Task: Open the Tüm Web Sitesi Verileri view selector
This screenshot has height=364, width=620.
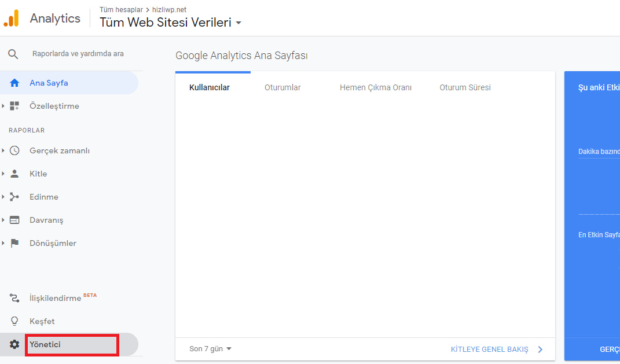Action: coord(170,23)
